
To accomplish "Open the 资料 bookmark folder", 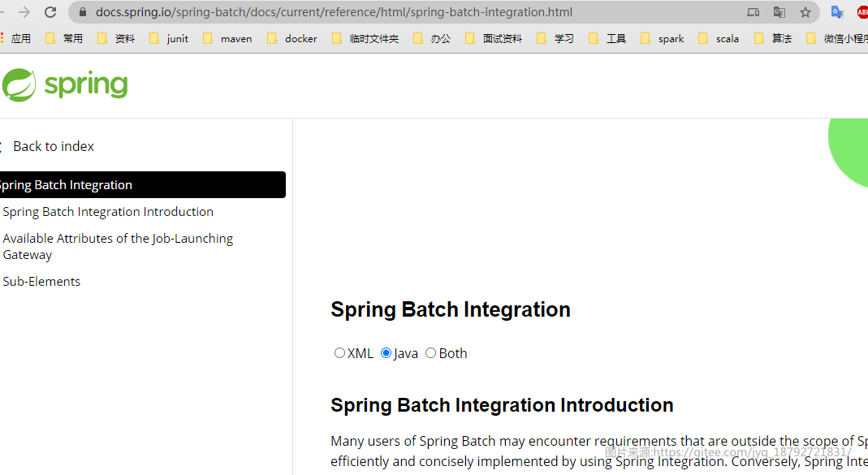I will tap(116, 38).
